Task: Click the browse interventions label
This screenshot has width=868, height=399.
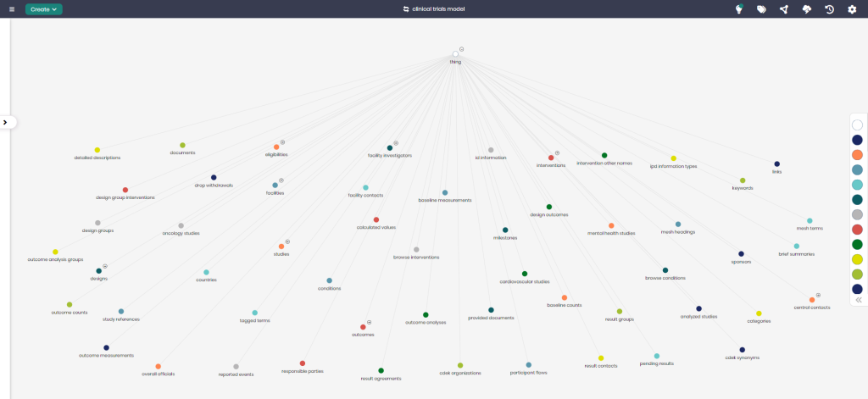Action: coord(416,258)
